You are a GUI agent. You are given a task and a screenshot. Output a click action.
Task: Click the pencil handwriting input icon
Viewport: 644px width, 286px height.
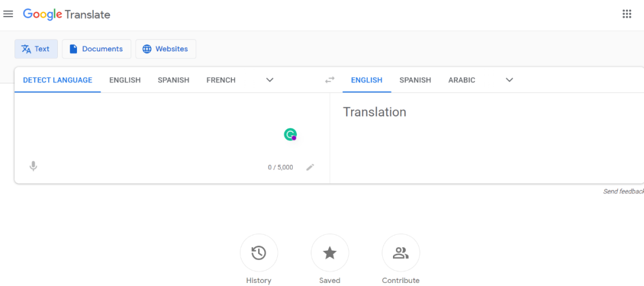[x=310, y=167]
